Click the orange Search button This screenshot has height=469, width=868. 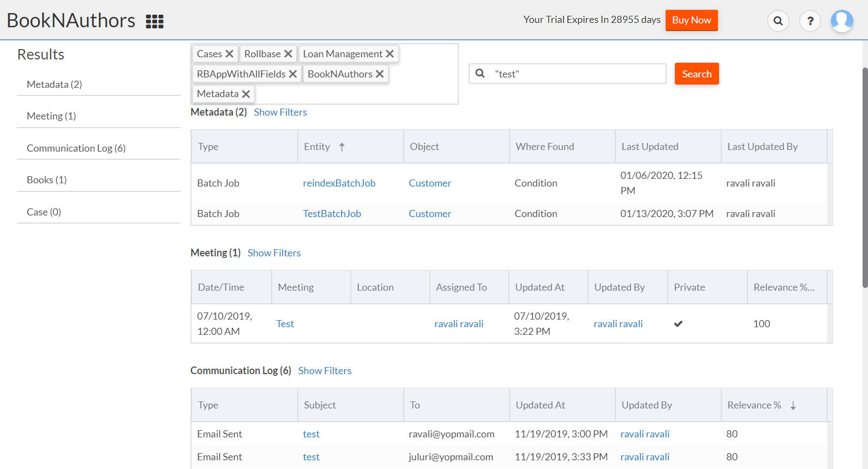[697, 74]
